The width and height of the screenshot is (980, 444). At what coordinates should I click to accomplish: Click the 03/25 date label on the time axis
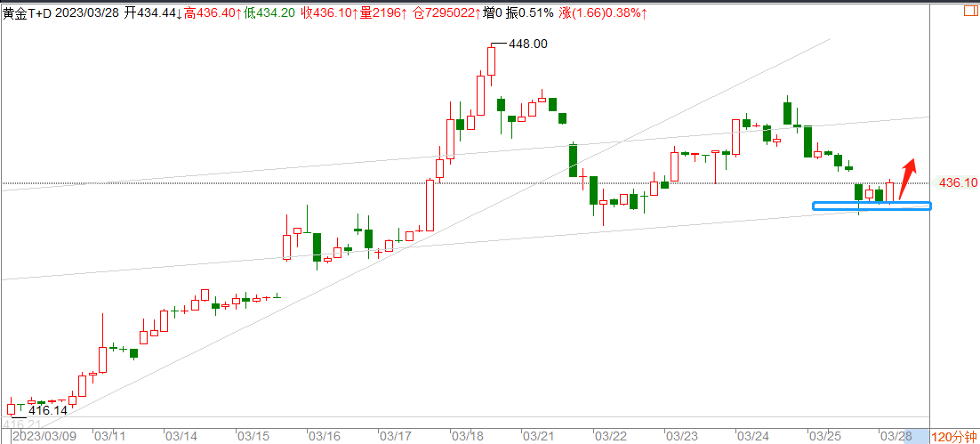pyautogui.click(x=825, y=436)
